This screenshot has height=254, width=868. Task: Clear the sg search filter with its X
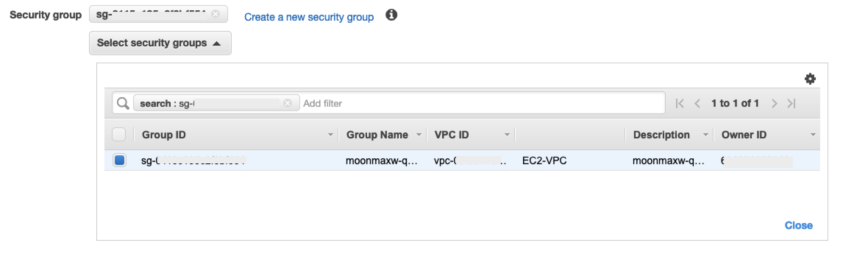288,103
